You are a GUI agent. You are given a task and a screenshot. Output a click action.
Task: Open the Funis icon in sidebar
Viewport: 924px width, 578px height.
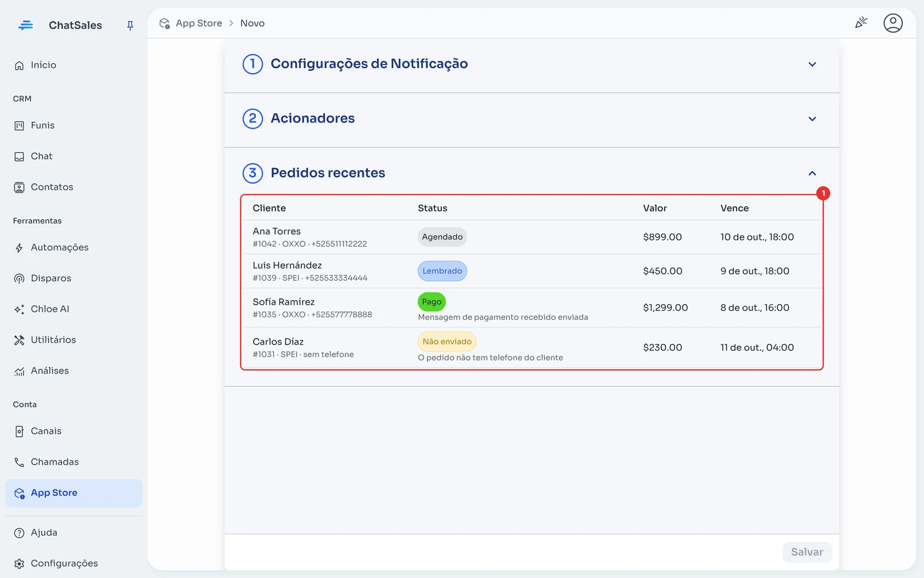(x=19, y=125)
